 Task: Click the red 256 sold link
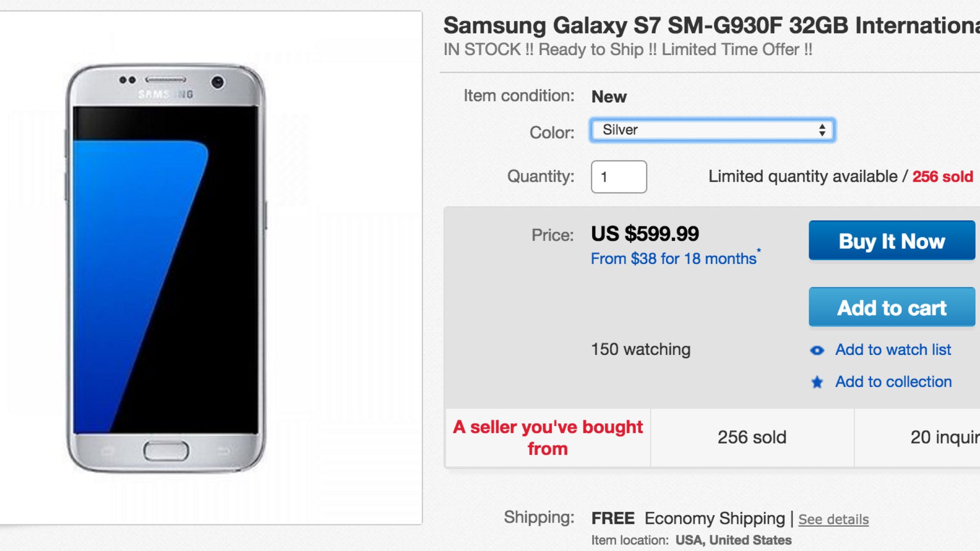(942, 177)
